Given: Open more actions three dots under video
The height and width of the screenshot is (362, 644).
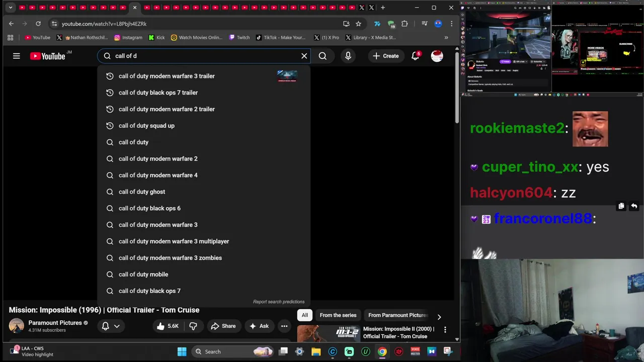Looking at the screenshot, I should click(x=284, y=326).
